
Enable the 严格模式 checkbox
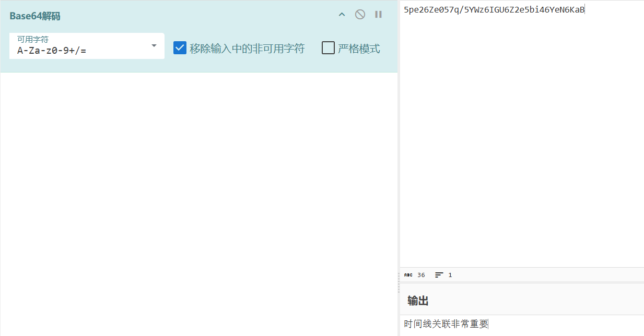click(x=328, y=48)
